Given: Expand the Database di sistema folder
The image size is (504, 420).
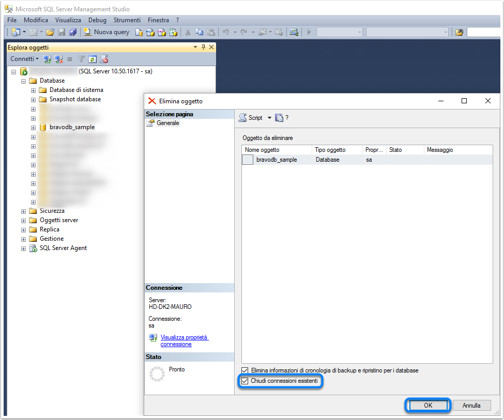Looking at the screenshot, I should click(33, 90).
